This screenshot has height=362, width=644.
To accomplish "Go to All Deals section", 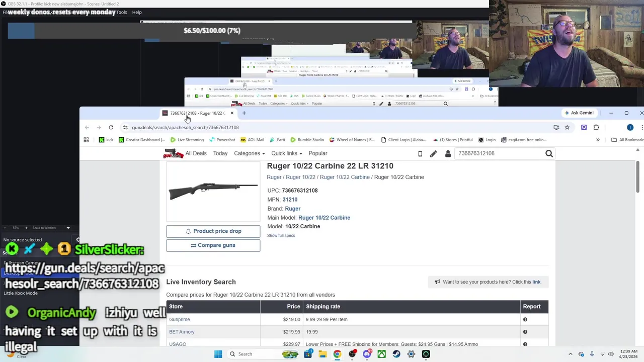I will (x=196, y=153).
